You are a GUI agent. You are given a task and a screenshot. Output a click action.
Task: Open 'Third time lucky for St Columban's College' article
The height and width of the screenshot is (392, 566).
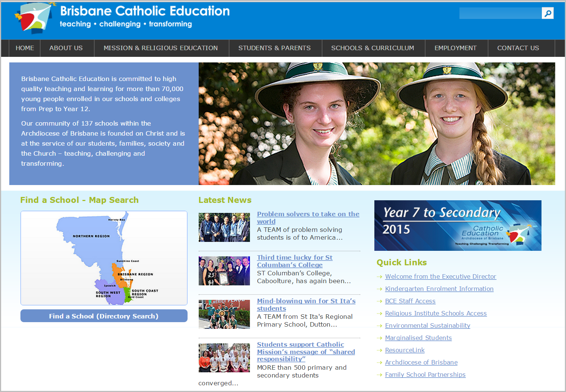click(x=295, y=261)
